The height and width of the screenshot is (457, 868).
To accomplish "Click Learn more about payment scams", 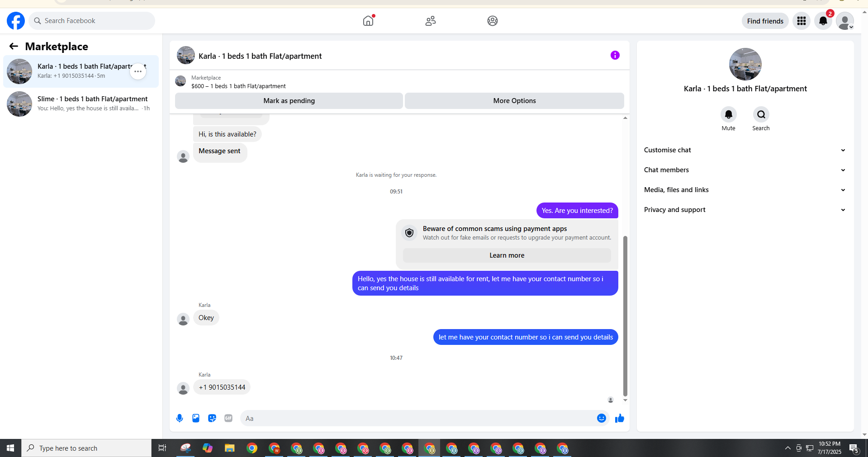I will (x=507, y=255).
